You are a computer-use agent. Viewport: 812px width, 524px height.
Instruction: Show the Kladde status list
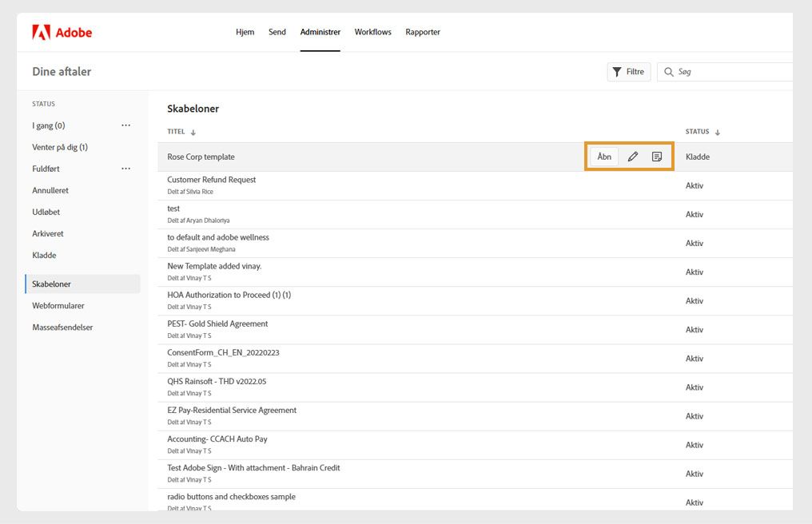(x=44, y=256)
